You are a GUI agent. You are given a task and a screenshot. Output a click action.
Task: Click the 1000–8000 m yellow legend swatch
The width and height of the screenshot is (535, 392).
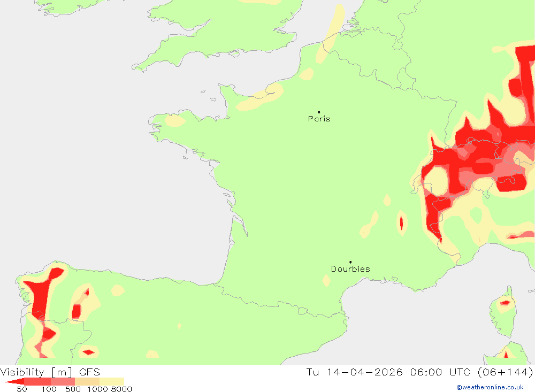(x=112, y=381)
